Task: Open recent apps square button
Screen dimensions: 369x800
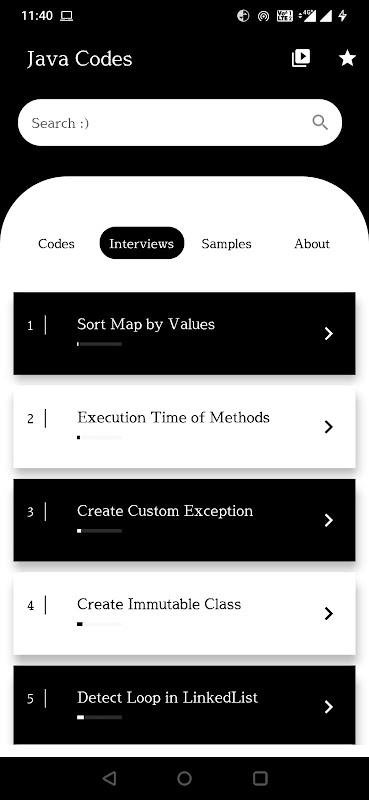Action: [x=260, y=778]
